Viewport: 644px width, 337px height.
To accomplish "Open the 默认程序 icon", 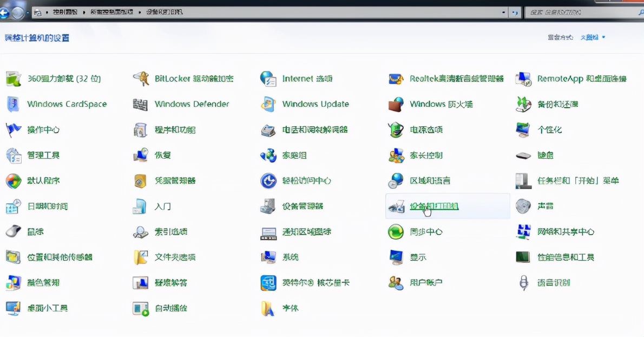I will (14, 181).
